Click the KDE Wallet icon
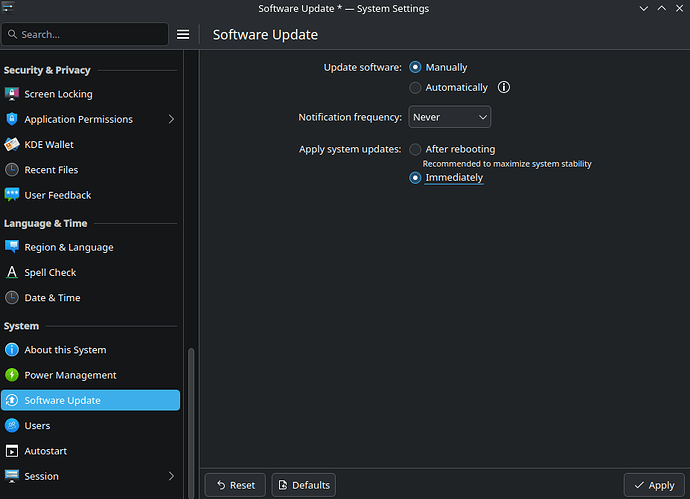The width and height of the screenshot is (690, 499). tap(12, 144)
